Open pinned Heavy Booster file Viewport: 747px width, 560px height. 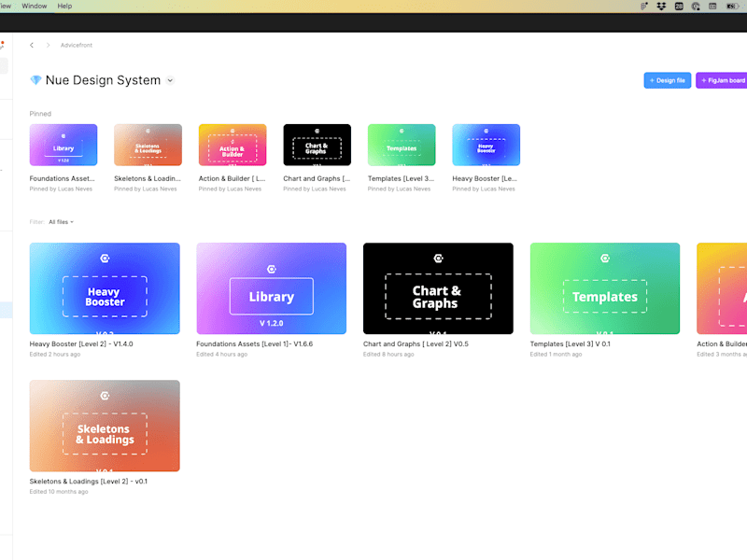[486, 145]
